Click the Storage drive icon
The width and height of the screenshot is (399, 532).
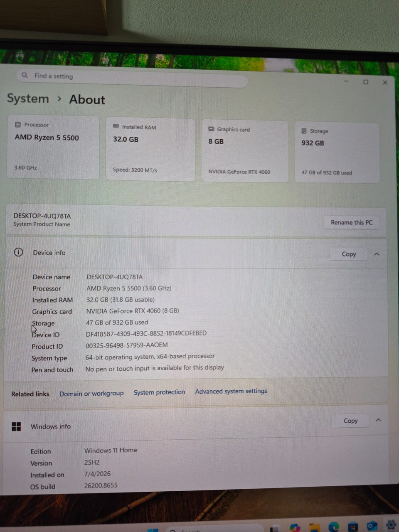304,131
